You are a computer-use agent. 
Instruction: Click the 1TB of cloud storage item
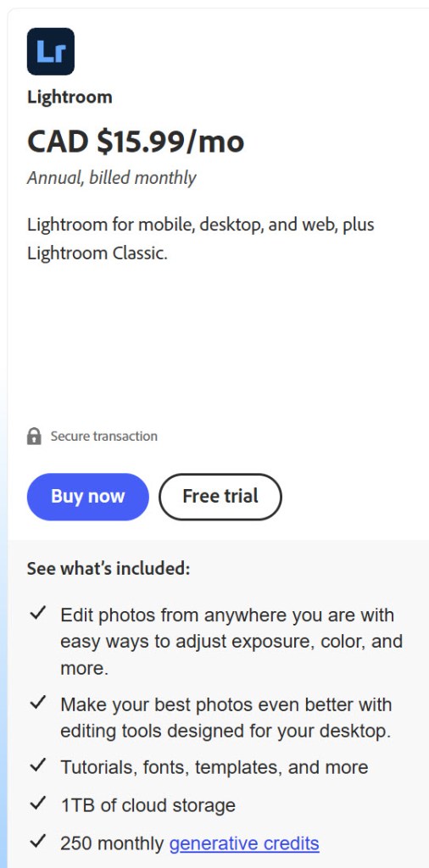click(x=148, y=805)
